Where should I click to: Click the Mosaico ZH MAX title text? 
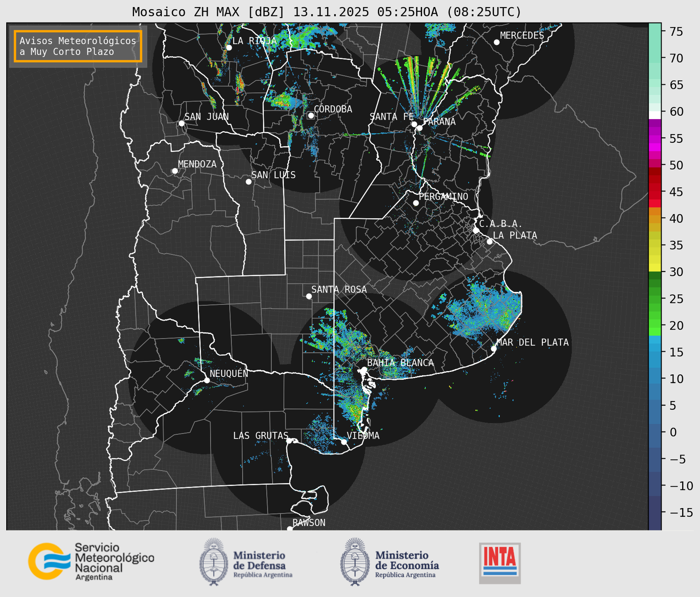coord(326,12)
